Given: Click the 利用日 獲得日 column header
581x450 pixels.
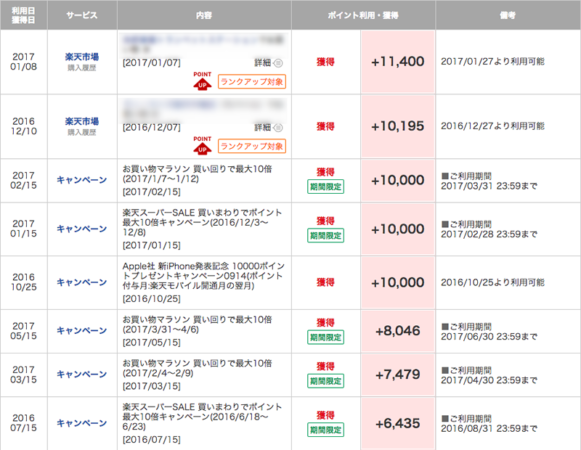Looking at the screenshot, I should point(24,15).
